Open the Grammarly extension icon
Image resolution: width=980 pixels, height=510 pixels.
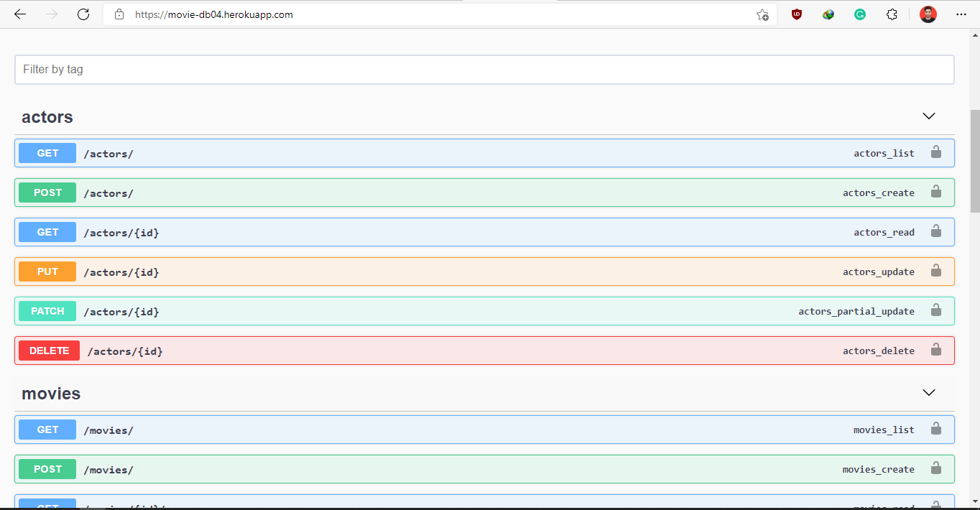click(860, 14)
